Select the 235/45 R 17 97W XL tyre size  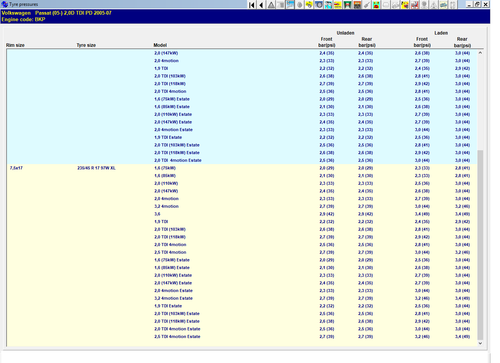coord(96,168)
